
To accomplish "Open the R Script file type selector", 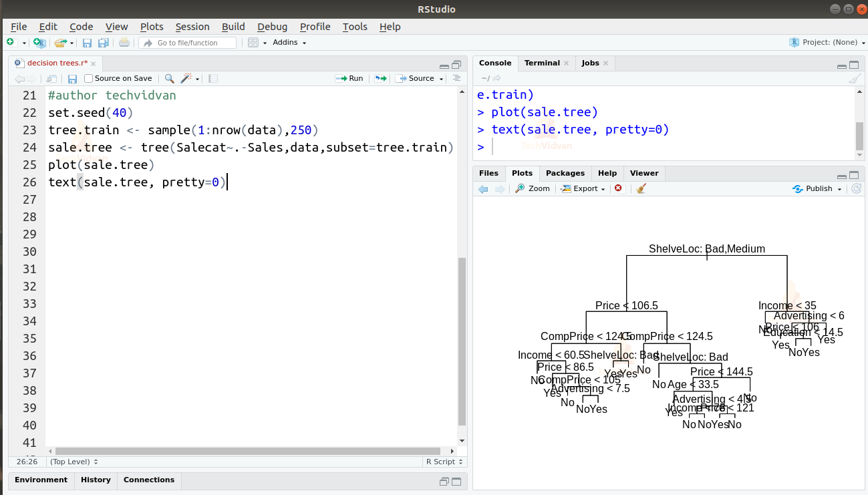I will click(443, 462).
